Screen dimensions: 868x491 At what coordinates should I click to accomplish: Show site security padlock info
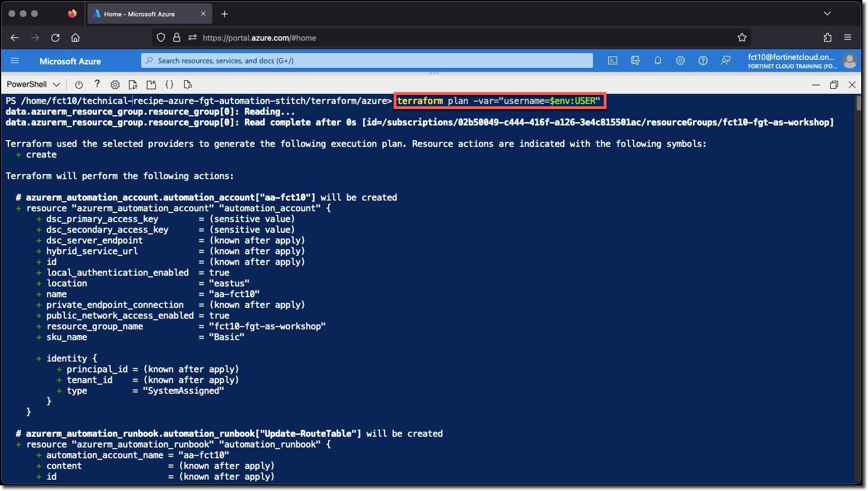[x=177, y=37]
